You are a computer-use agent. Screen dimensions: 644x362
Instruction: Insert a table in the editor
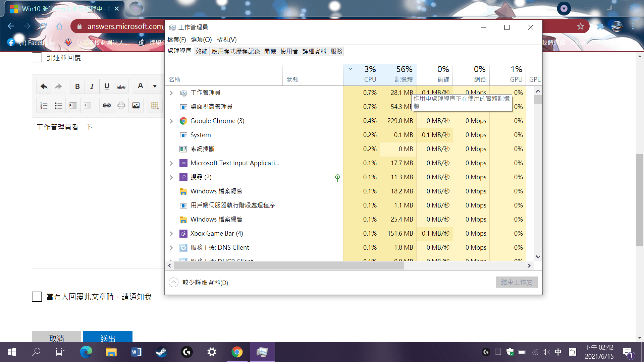click(155, 106)
